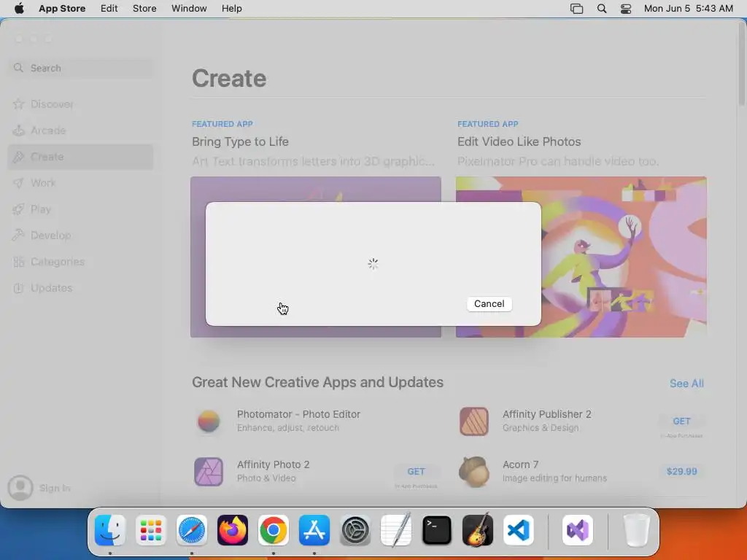Open the App Store menu
747x560 pixels.
point(62,9)
